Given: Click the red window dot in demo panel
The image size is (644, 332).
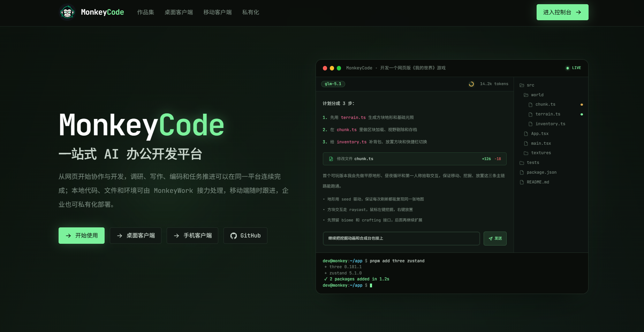Looking at the screenshot, I should [325, 68].
